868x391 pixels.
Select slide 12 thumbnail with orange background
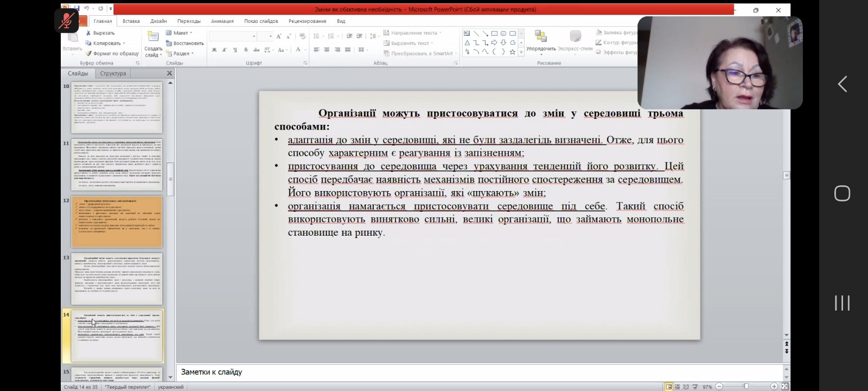117,222
